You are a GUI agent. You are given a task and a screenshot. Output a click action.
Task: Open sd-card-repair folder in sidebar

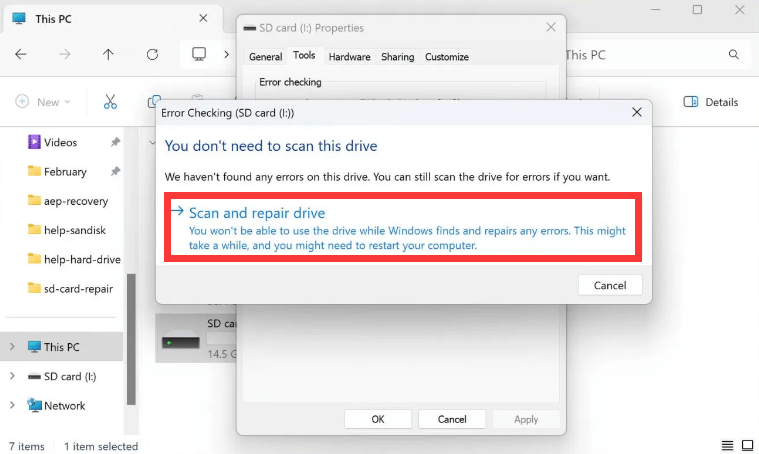coord(78,288)
